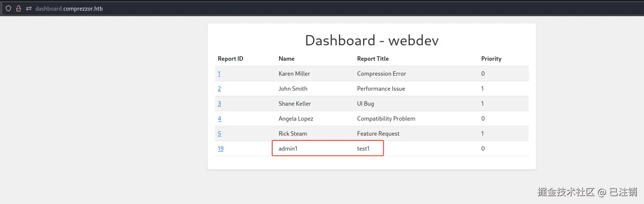This screenshot has width=644, height=204.
Task: Follow the report ID 3 link
Action: point(219,104)
